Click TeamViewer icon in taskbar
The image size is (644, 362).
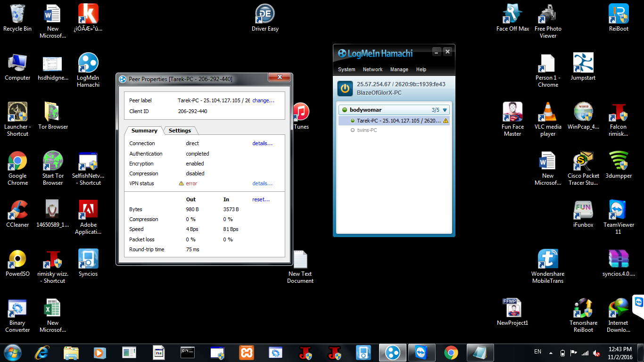421,352
